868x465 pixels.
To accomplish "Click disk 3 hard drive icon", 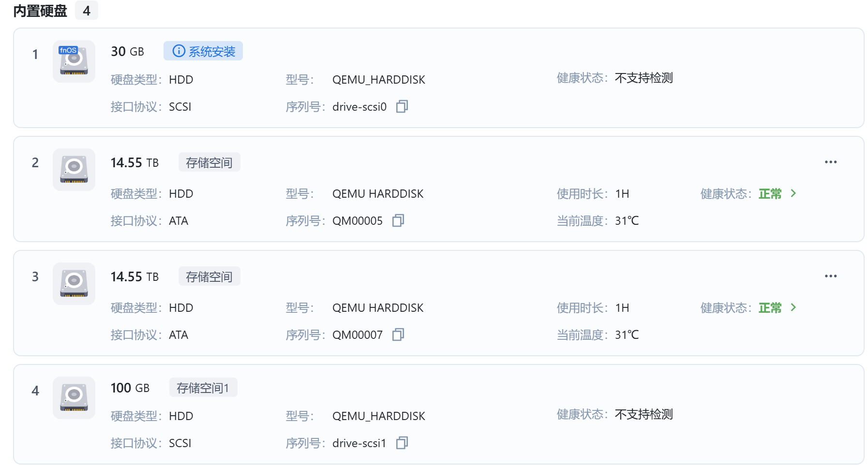I will [x=74, y=284].
